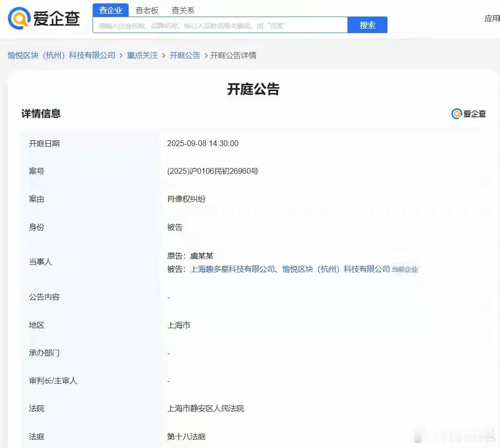Click the blue 搜索 button
This screenshot has width=500, height=448.
click(x=367, y=25)
